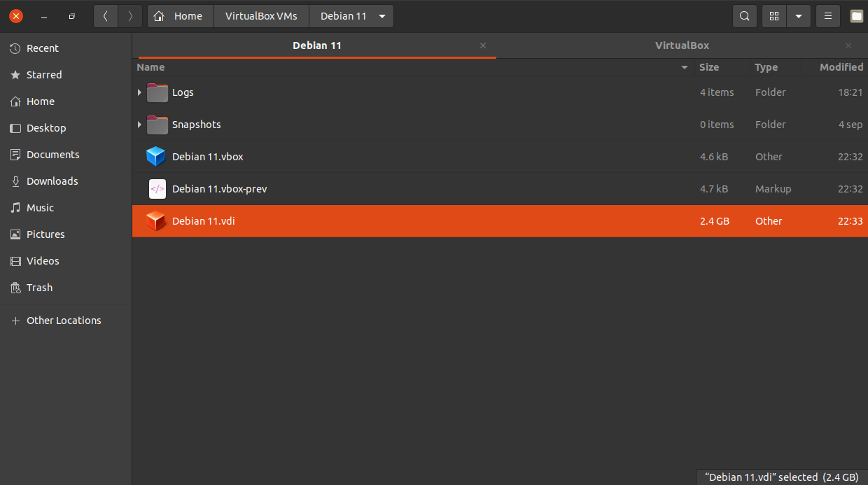Viewport: 868px width, 485px height.
Task: Expand the Logs folder tree arrow
Action: pos(140,92)
